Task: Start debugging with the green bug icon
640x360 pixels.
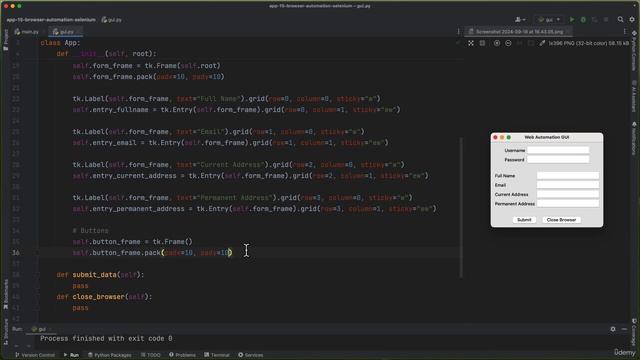Action: tap(583, 20)
